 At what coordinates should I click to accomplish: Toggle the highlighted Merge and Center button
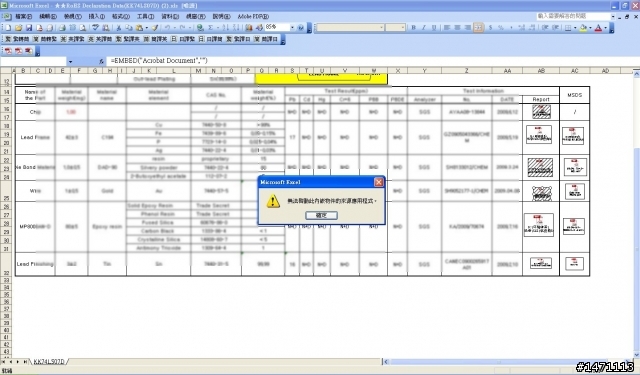pyautogui.click(x=478, y=28)
